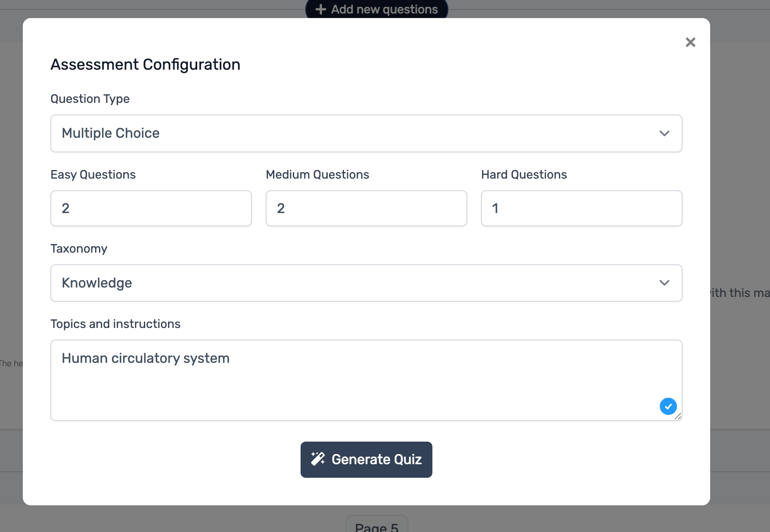The image size is (770, 532).
Task: Click the plus icon beside Add new questions
Action: click(321, 9)
